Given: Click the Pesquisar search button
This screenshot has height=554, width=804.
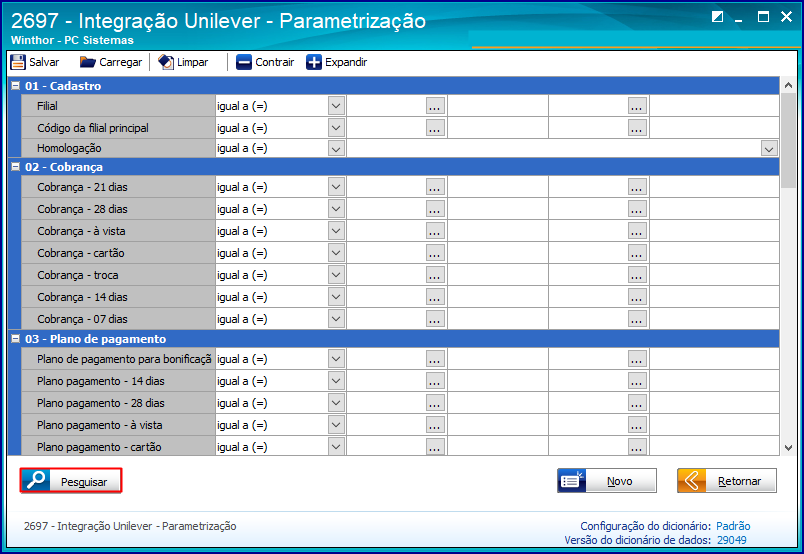Looking at the screenshot, I should point(71,481).
